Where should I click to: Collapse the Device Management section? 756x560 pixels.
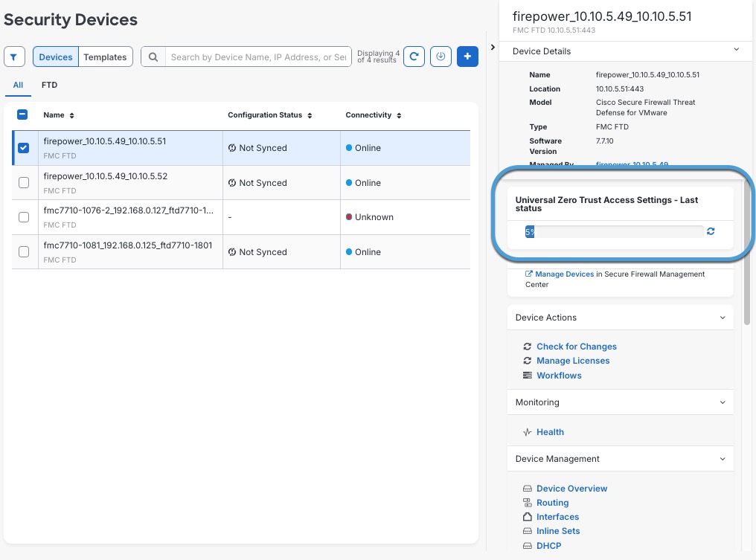click(x=722, y=459)
